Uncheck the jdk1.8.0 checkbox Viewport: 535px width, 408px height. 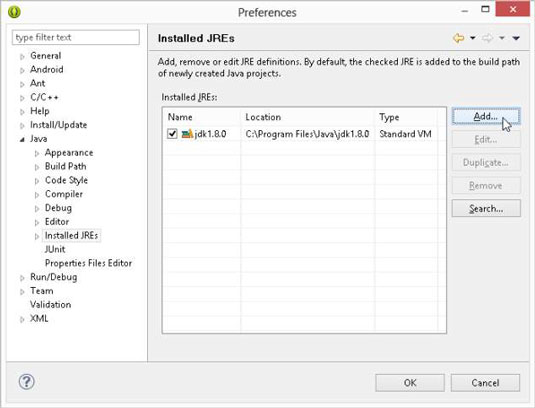(x=172, y=134)
